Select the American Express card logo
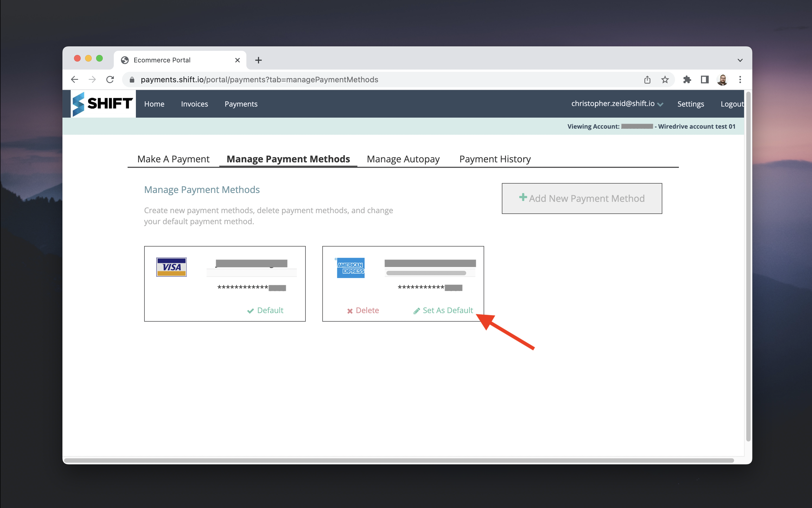This screenshot has width=812, height=508. click(x=350, y=268)
